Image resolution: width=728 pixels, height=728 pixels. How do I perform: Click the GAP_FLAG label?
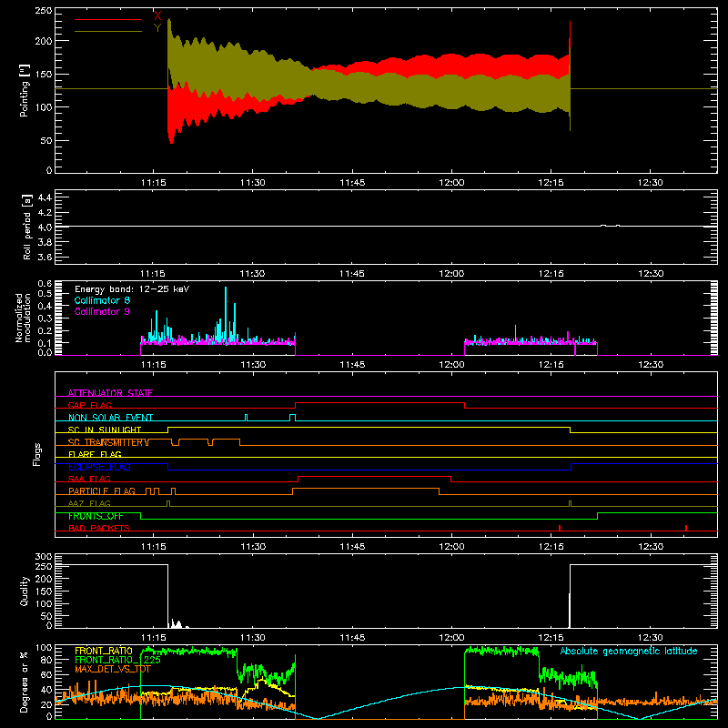click(x=89, y=405)
